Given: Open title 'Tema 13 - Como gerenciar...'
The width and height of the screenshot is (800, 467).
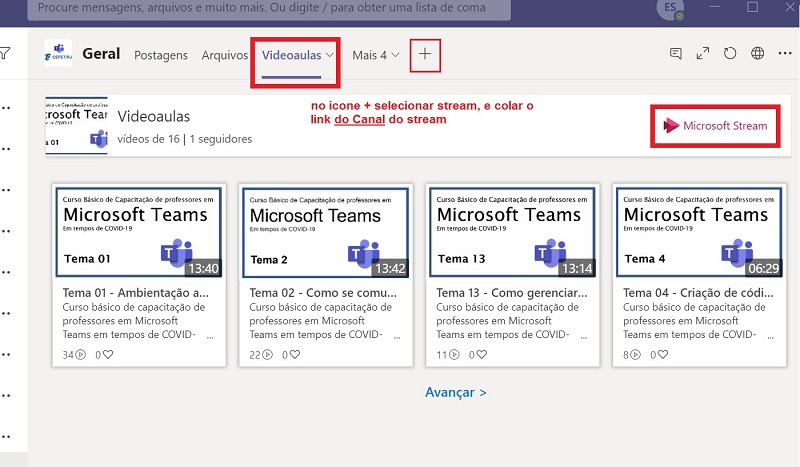Looking at the screenshot, I should click(512, 293).
